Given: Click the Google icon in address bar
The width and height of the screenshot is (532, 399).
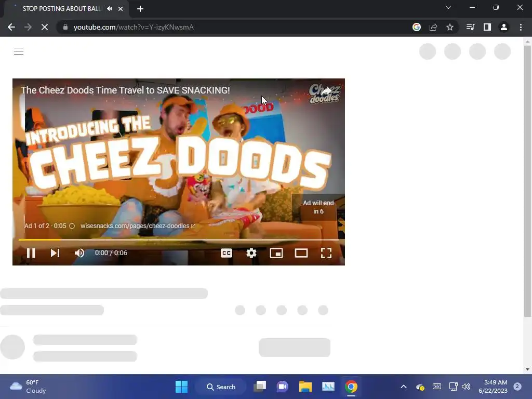Looking at the screenshot, I should tap(417, 27).
